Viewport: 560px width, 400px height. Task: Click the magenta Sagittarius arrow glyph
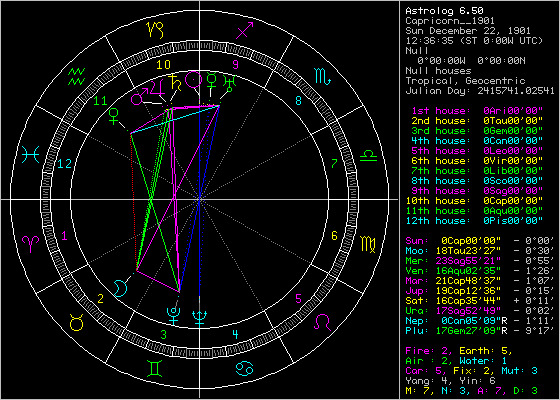coord(245,31)
